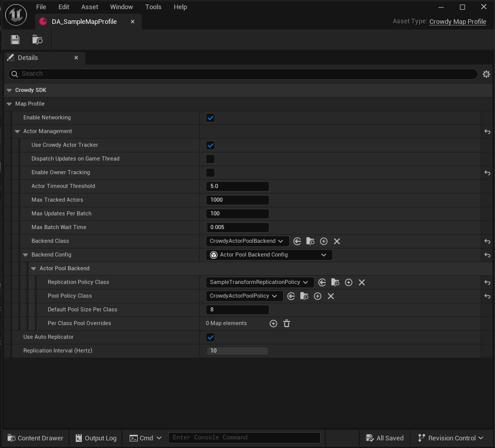Viewport: 495px width, 448px height.
Task: Edit the Replication Interval (Hertz) value
Action: tap(237, 351)
